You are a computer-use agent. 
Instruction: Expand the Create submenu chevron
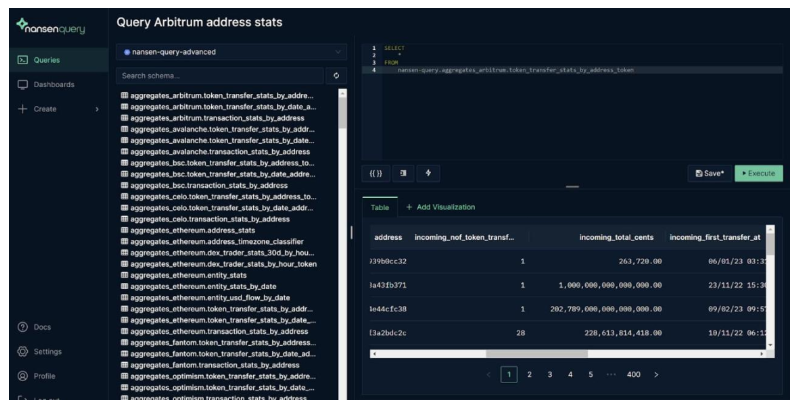(x=97, y=109)
